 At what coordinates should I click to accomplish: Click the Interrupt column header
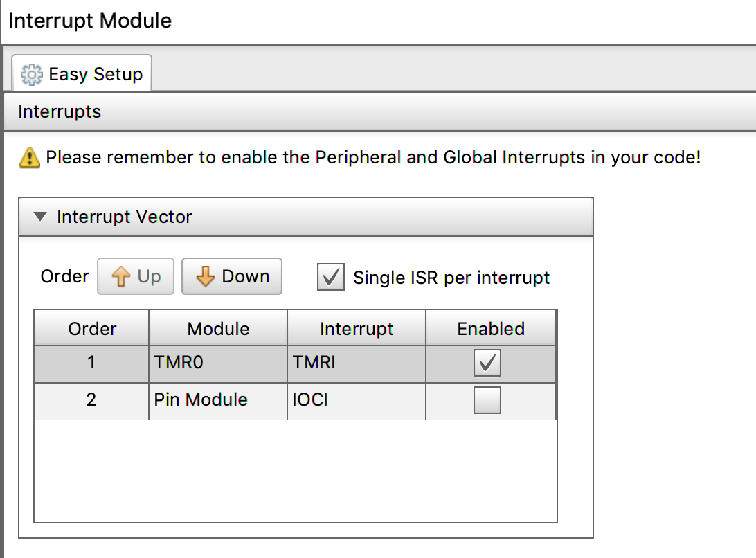[356, 329]
